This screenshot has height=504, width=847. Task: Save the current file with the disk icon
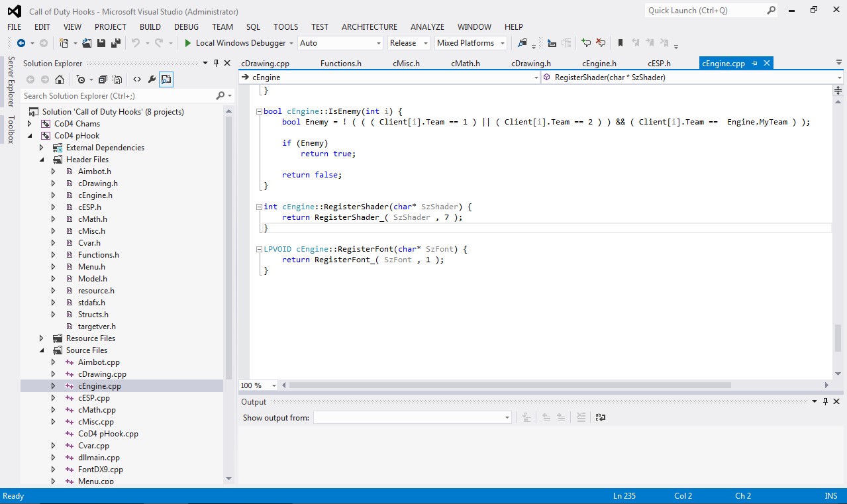click(x=101, y=43)
